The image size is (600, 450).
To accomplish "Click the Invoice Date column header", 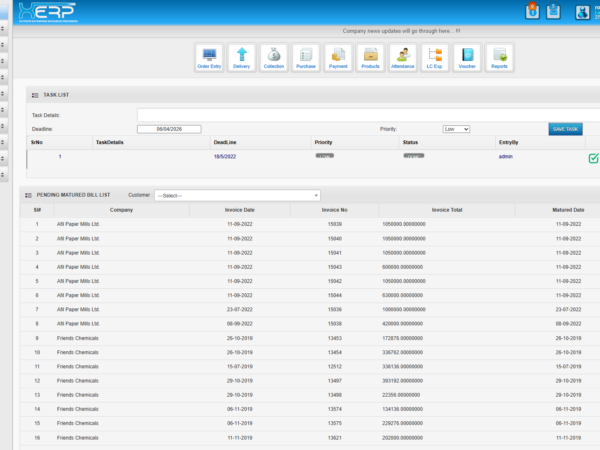I will pyautogui.click(x=240, y=210).
